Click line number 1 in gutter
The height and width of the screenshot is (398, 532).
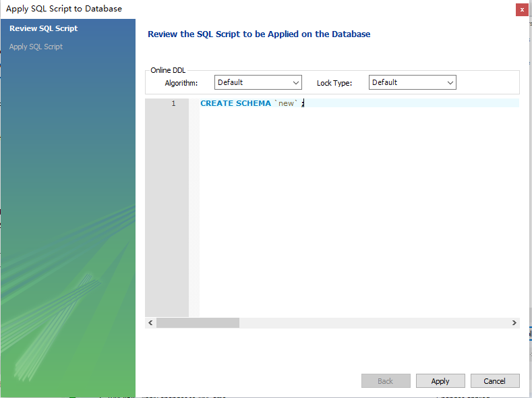(x=173, y=103)
